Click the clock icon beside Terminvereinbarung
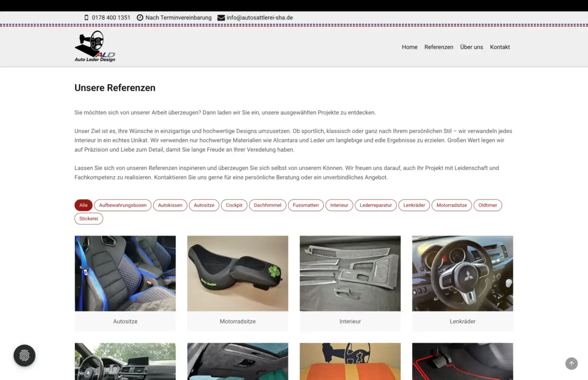This screenshot has width=588, height=380. click(x=140, y=18)
